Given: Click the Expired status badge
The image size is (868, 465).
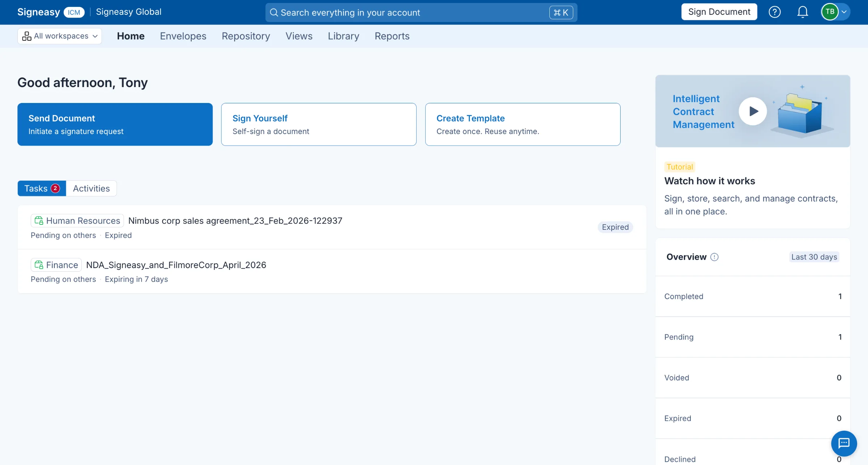Looking at the screenshot, I should coord(615,227).
